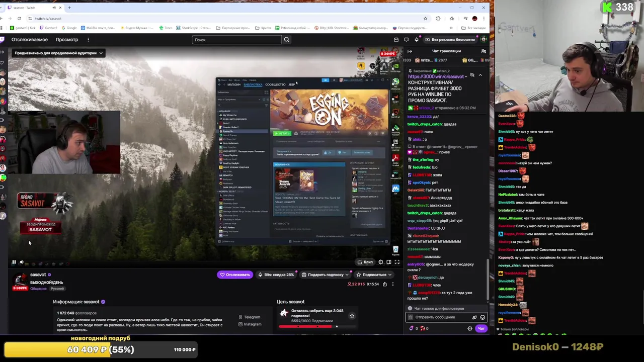The image size is (644, 362).
Task: Click the Twitch logo home icon
Action: click(x=3, y=40)
